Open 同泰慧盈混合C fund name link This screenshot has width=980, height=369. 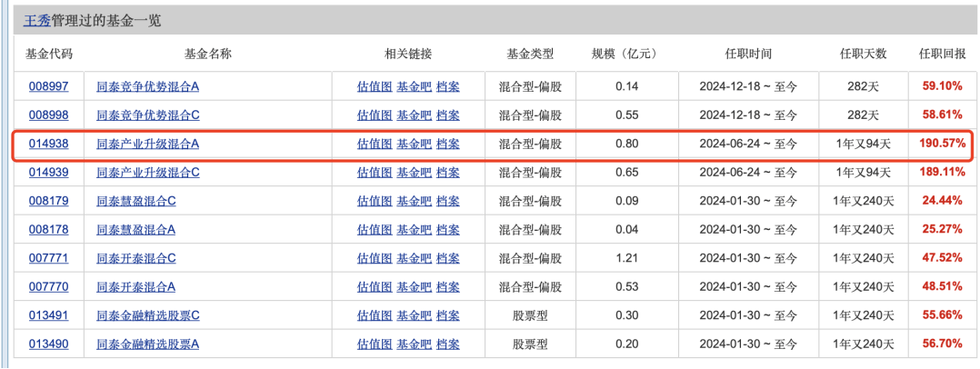click(x=135, y=201)
